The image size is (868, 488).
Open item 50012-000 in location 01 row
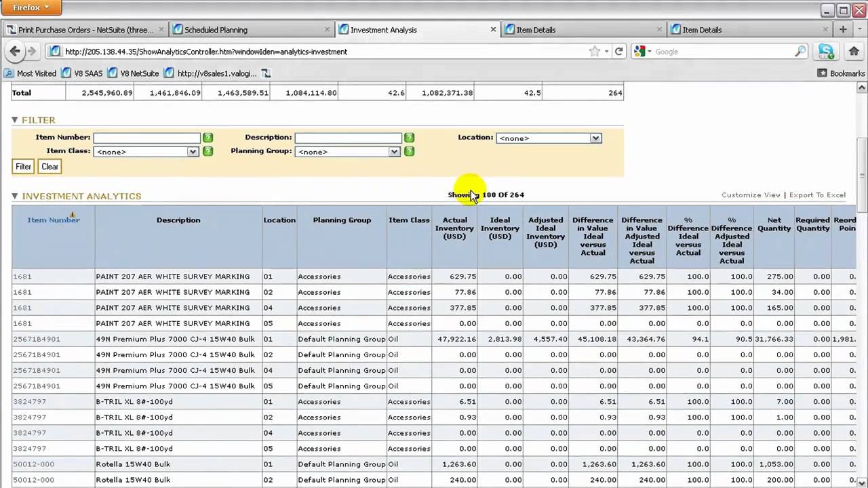pos(33,464)
